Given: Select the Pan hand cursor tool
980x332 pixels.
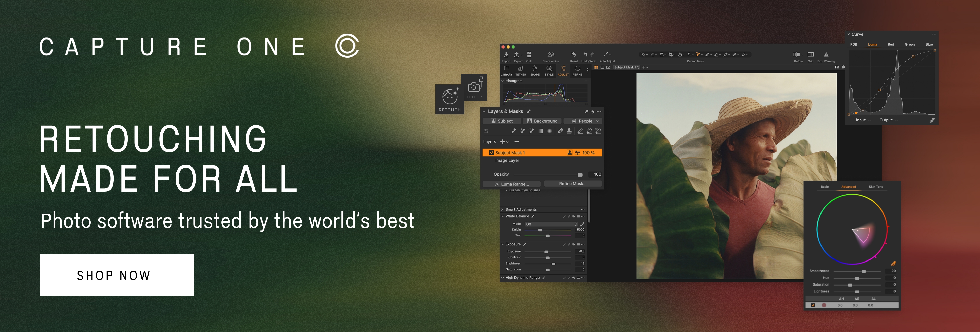Looking at the screenshot, I should click(x=653, y=54).
